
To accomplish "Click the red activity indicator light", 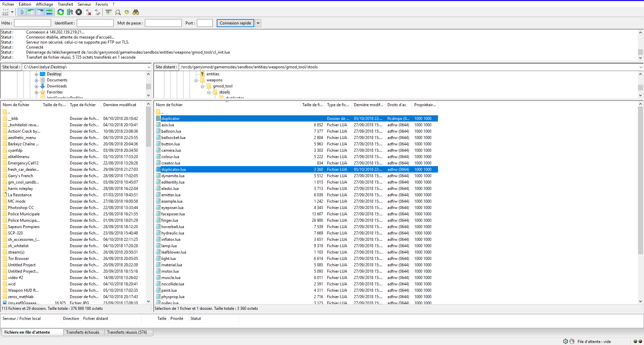I will pyautogui.click(x=640, y=341).
